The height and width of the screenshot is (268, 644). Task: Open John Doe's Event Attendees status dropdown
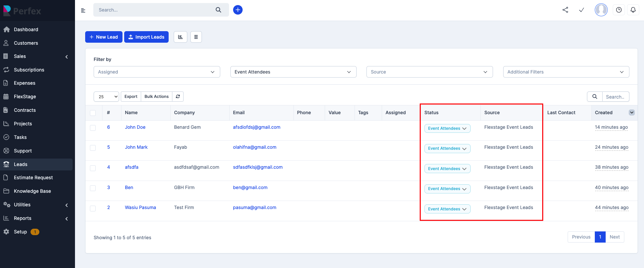(x=447, y=128)
